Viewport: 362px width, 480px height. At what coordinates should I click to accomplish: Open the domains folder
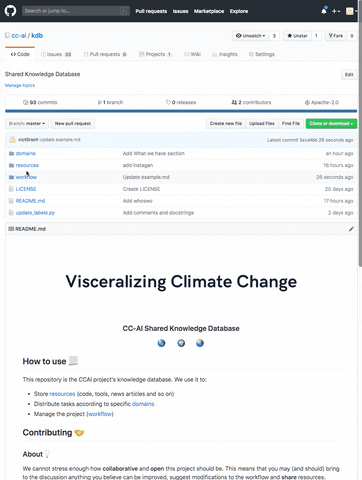pyautogui.click(x=26, y=153)
